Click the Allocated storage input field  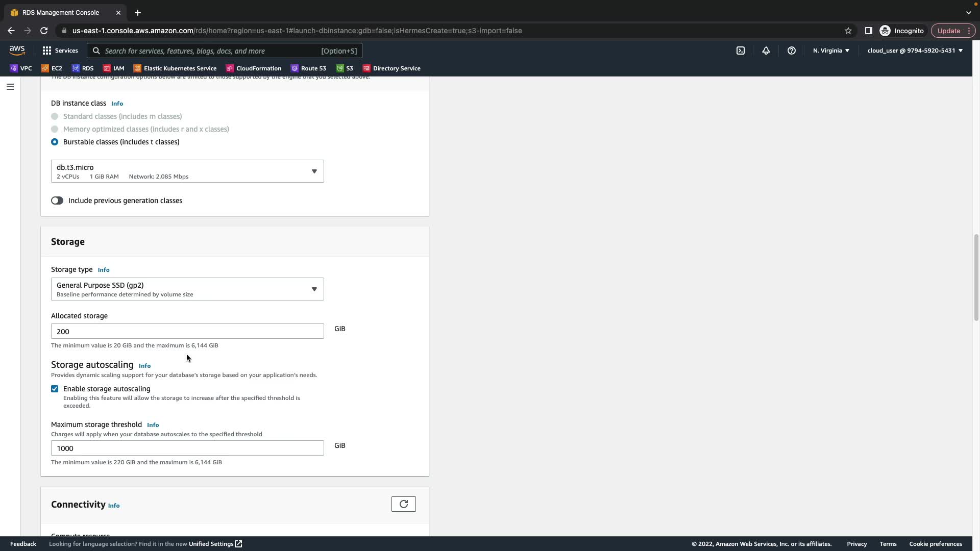(187, 332)
